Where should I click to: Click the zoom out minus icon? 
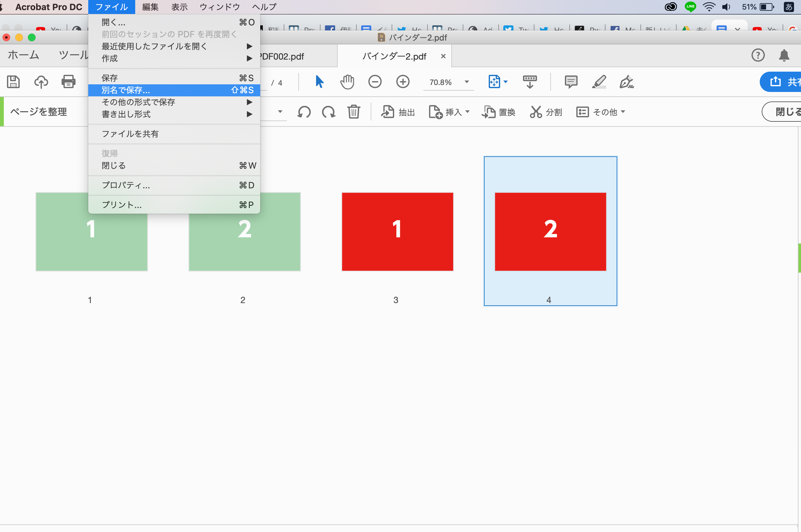click(375, 82)
